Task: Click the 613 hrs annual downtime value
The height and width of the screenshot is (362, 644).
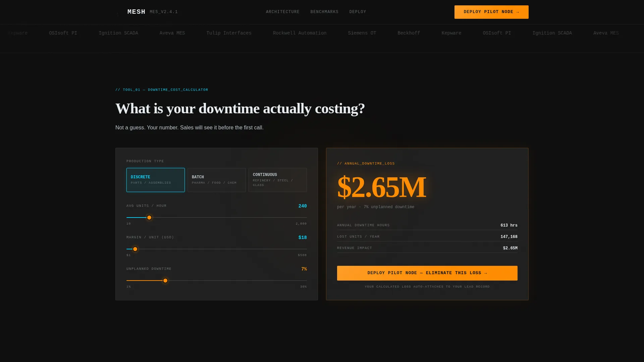Action: [509, 226]
